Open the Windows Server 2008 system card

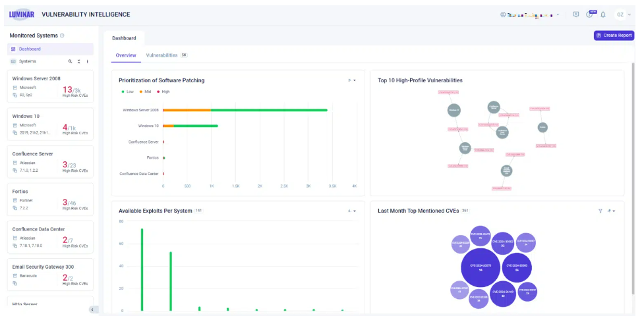(50, 86)
